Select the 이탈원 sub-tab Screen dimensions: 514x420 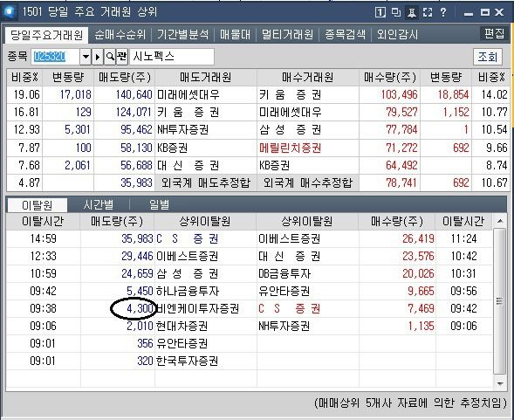click(37, 205)
